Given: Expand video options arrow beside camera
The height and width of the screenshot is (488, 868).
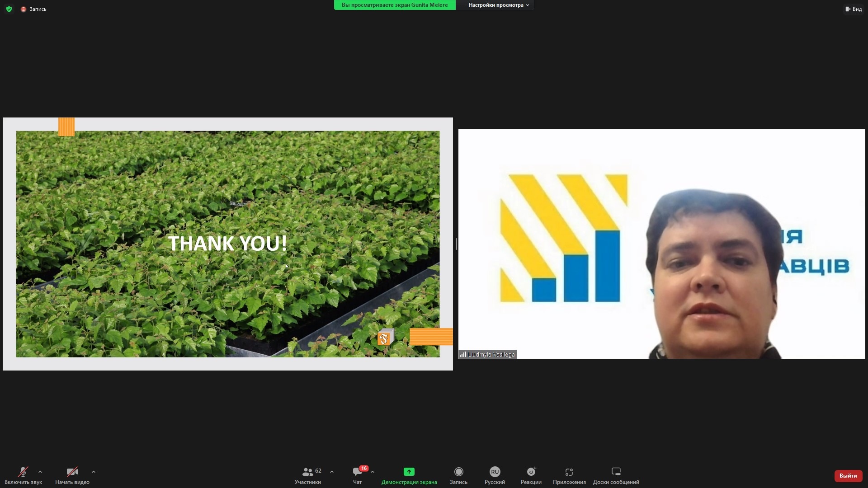Looking at the screenshot, I should coord(94,472).
